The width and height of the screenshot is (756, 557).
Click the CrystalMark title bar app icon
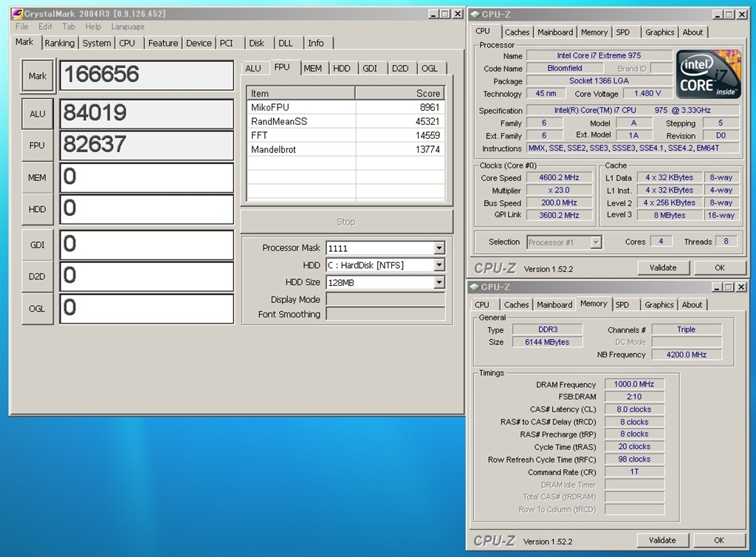pyautogui.click(x=16, y=13)
